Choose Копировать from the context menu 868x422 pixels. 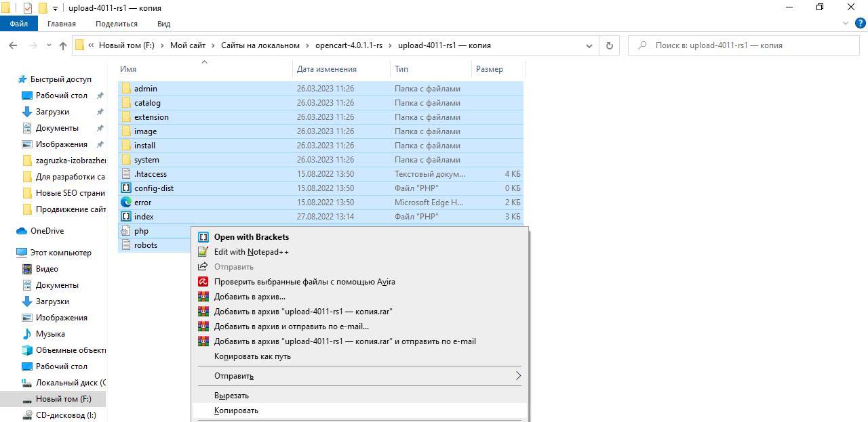tap(236, 410)
